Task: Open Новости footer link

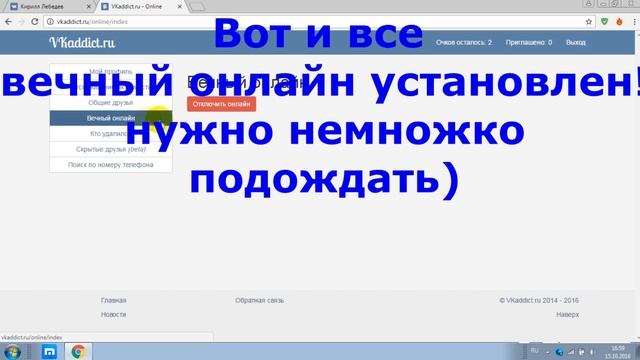Action: click(113, 315)
